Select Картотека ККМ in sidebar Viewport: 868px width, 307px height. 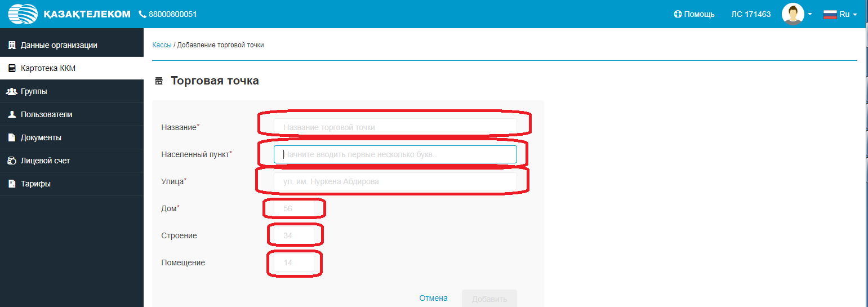(x=72, y=68)
